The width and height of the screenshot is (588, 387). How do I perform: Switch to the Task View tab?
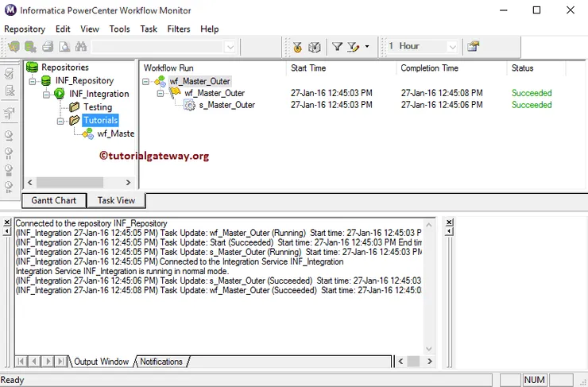116,200
